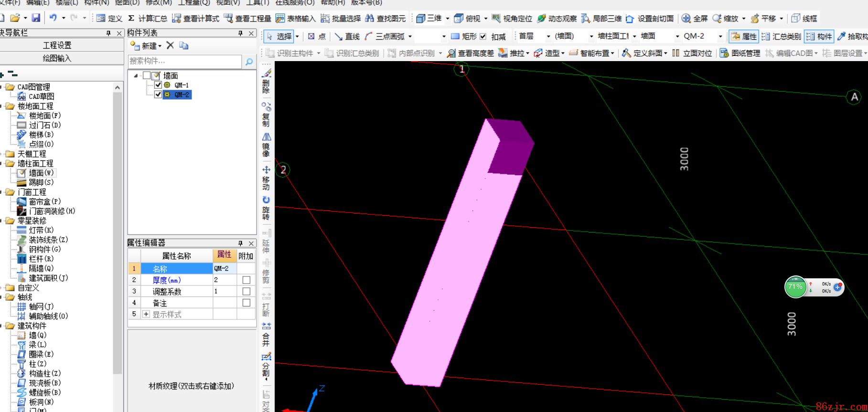Open 动态观察 dynamic orbit tool
Screen dimensions: 868x412
coord(557,19)
